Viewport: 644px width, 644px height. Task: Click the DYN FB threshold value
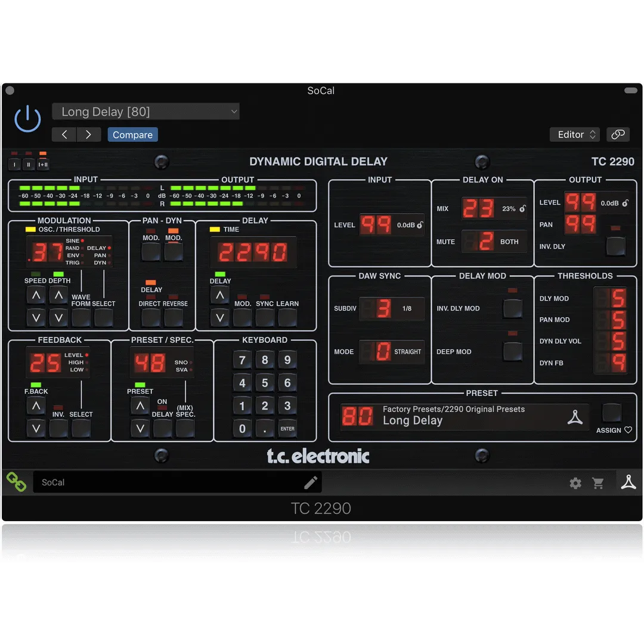click(x=611, y=363)
